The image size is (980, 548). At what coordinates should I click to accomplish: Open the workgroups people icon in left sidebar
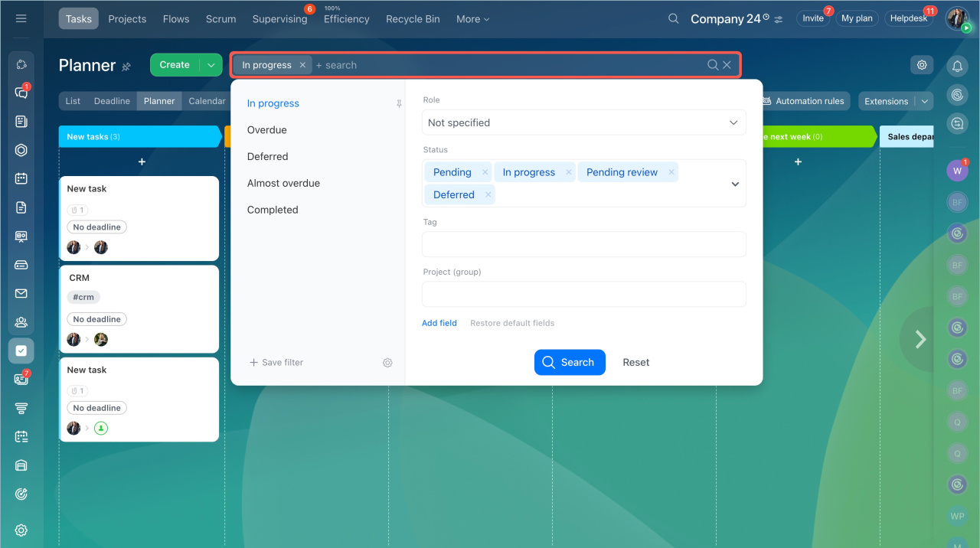[x=21, y=322]
